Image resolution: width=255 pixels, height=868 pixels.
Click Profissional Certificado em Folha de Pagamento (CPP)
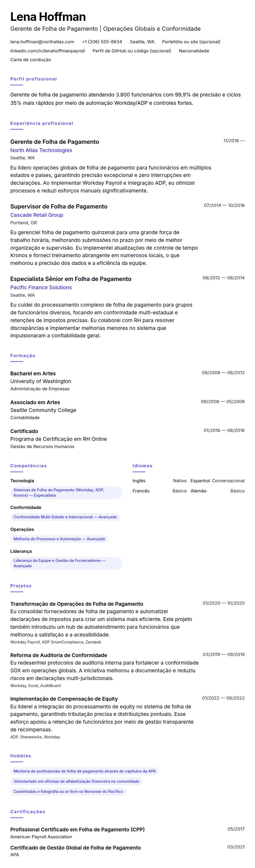[77, 829]
